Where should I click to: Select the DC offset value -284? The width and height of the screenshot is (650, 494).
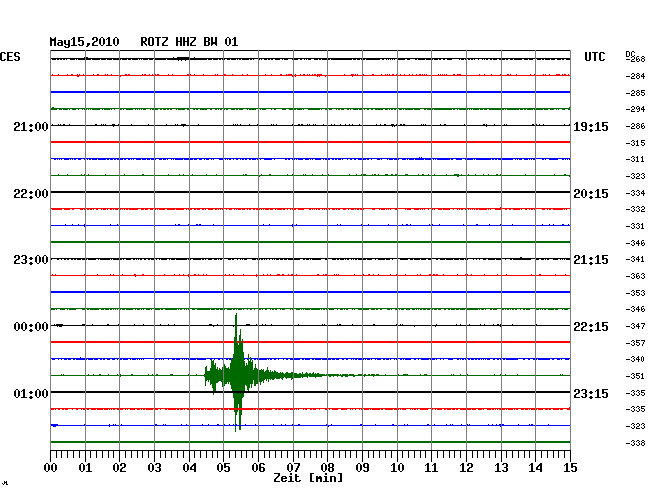[635, 76]
